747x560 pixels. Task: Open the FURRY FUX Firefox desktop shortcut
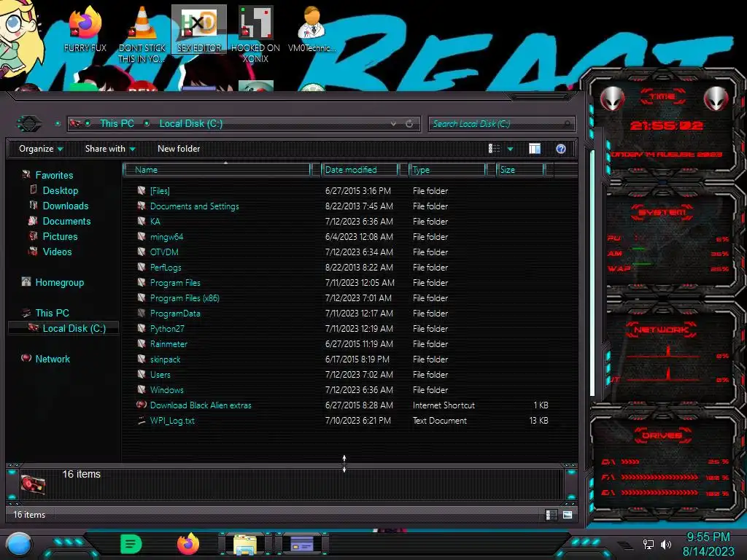click(85, 29)
